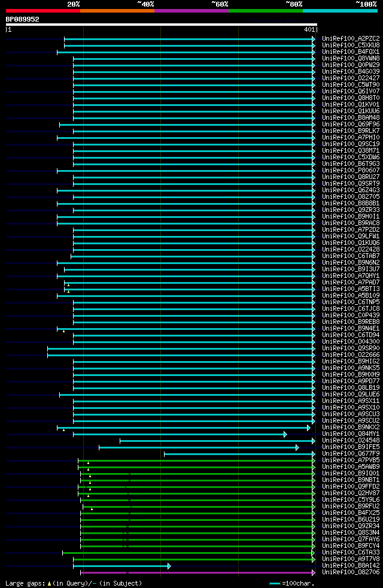Select the UniRef100_A9NKS5 label
The image size is (383, 588).
coord(351,368)
